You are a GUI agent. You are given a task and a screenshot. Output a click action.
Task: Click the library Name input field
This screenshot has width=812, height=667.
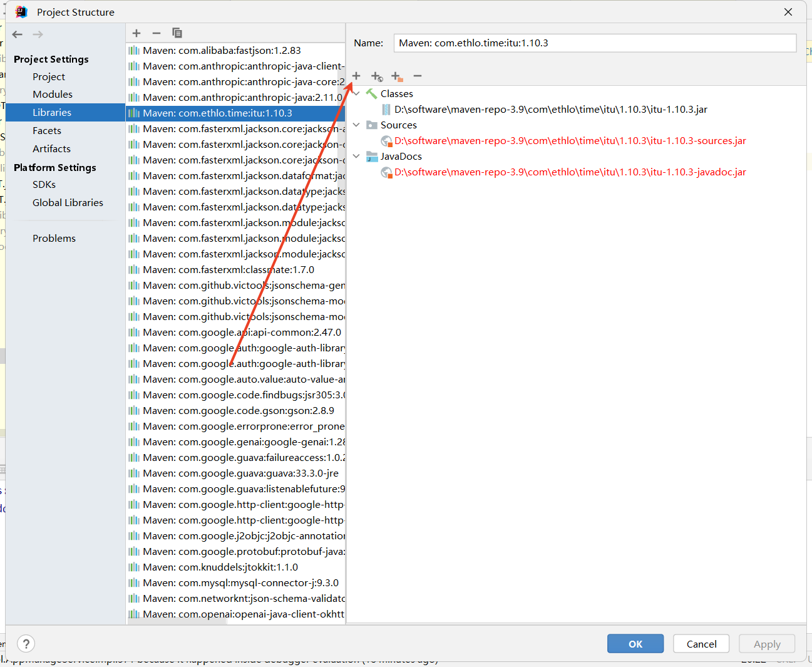pos(595,43)
